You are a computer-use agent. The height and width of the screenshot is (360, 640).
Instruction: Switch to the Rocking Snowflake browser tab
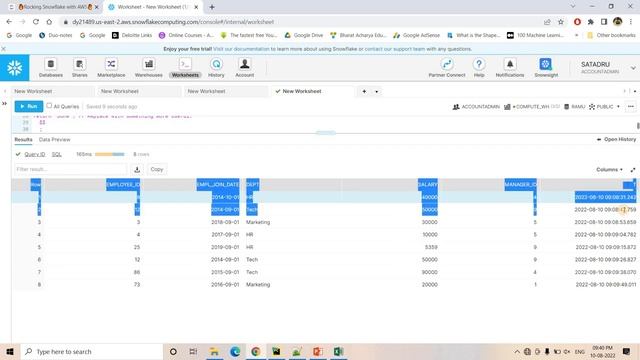54,7
